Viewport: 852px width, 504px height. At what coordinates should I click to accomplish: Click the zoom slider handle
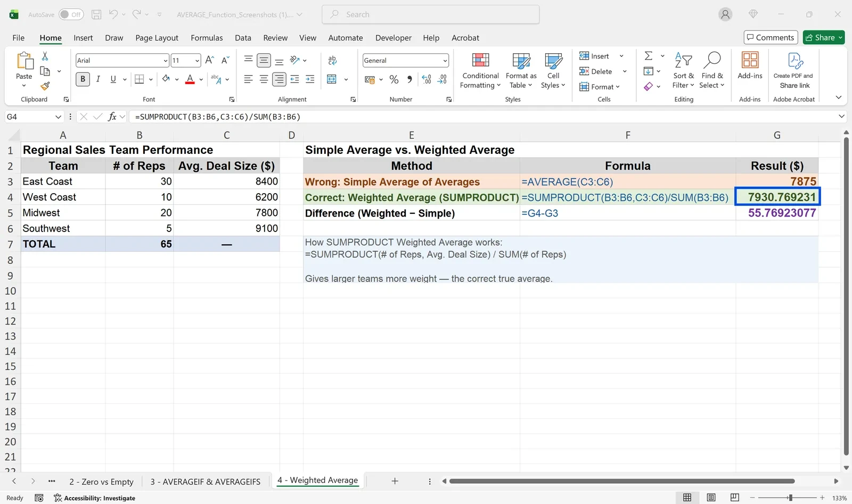click(x=790, y=498)
